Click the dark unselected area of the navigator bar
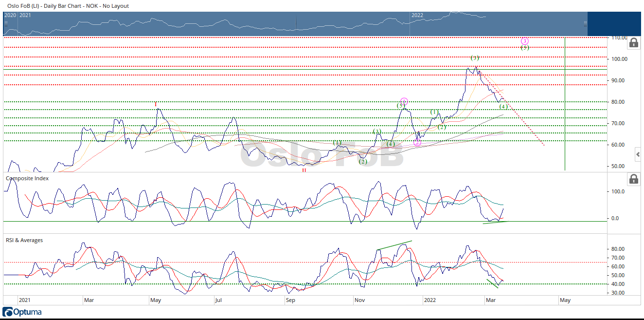 click(614, 23)
